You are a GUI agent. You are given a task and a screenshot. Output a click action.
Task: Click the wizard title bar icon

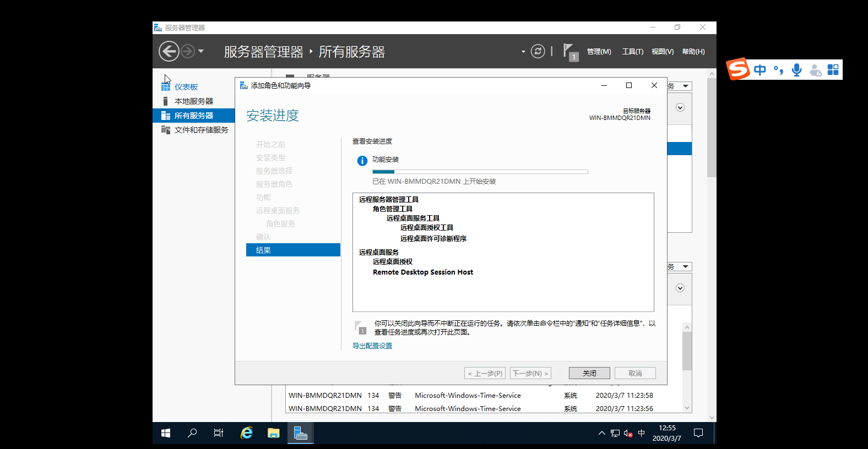pos(244,85)
